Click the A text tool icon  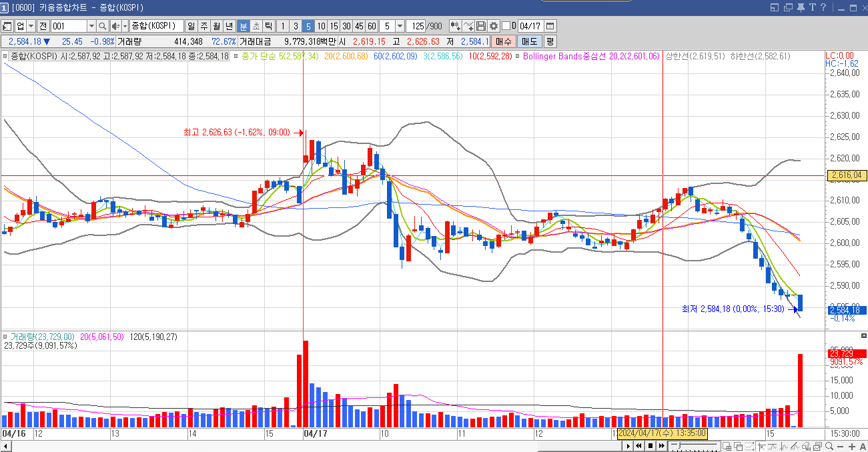pyautogui.click(x=863, y=446)
